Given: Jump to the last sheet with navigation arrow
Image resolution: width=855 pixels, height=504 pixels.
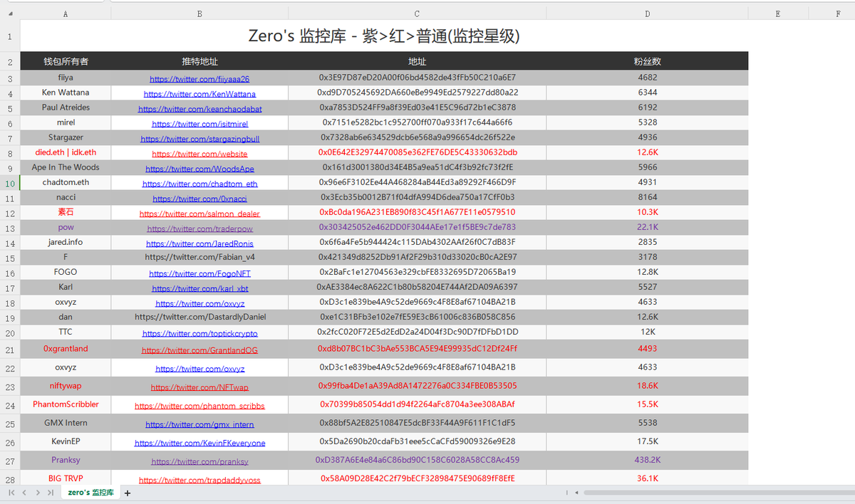Looking at the screenshot, I should 50,493.
